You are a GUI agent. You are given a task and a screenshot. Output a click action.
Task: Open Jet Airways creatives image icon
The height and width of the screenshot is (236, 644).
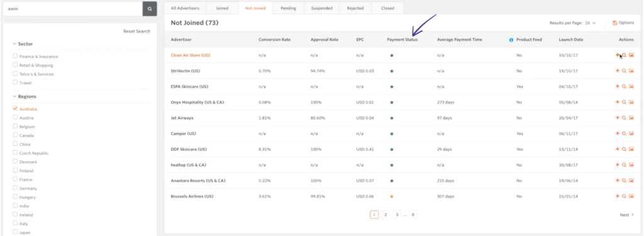click(631, 117)
